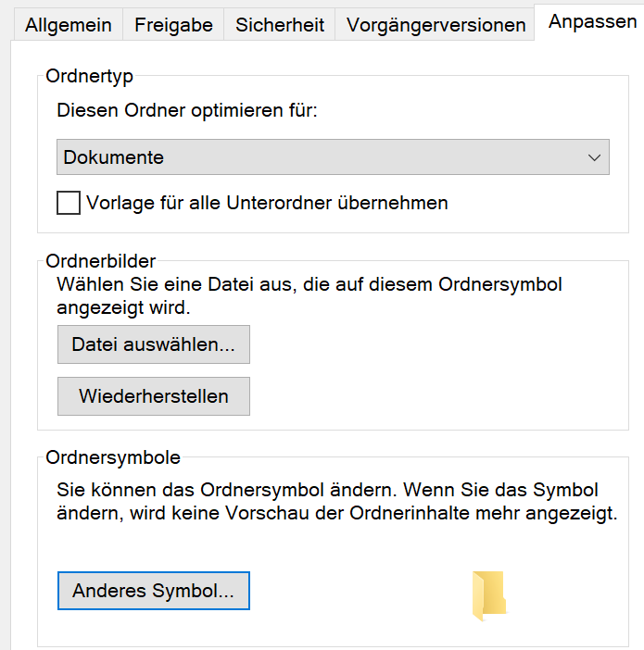Screen dimensions: 644x650
Task: Click the 'Diesen Ordner optimieren für:' label
Action: click(187, 111)
